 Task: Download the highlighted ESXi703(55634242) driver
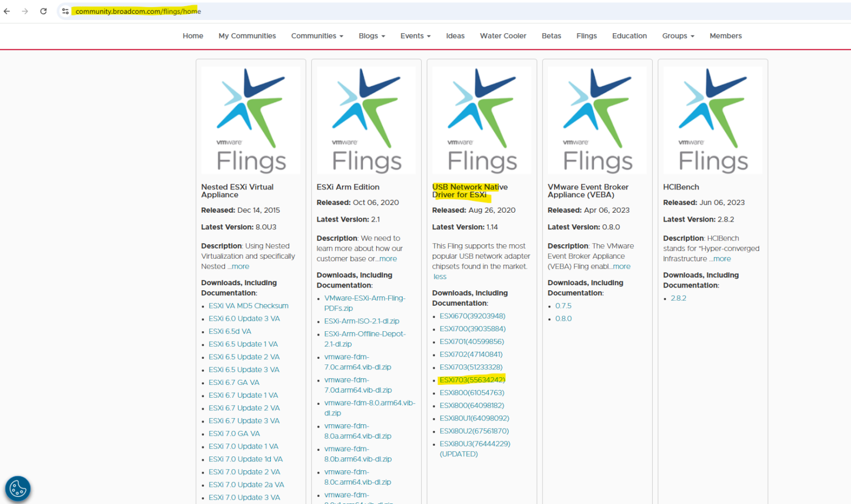(471, 379)
